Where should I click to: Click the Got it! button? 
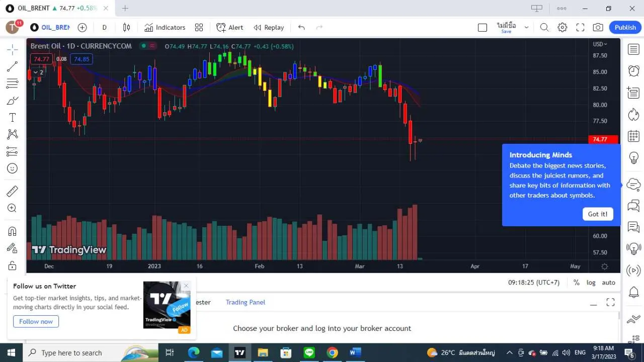click(597, 214)
